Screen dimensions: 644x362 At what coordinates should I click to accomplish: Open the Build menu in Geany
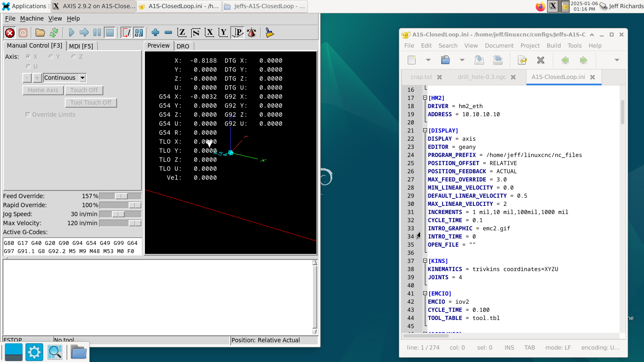click(554, 45)
